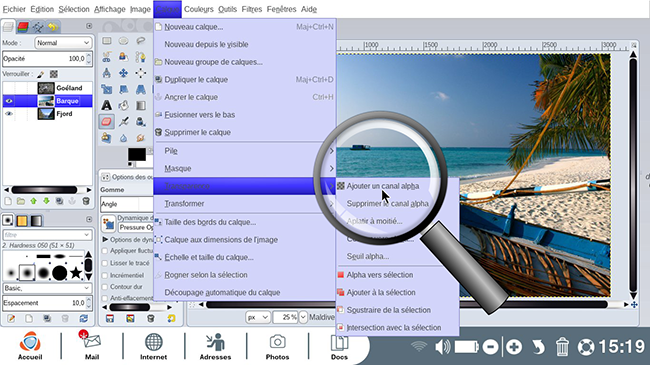Image resolution: width=650 pixels, height=365 pixels.
Task: Open the navigation cross at canvas corner
Action: 634,304
